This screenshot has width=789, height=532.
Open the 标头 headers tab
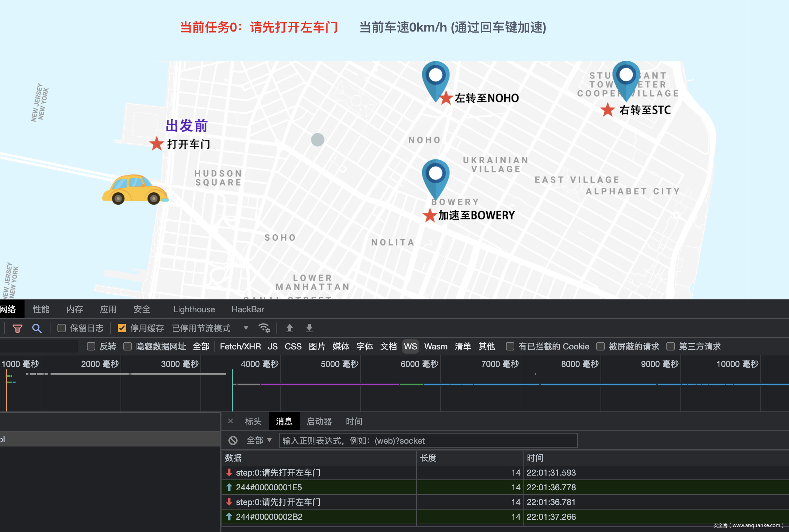(253, 421)
